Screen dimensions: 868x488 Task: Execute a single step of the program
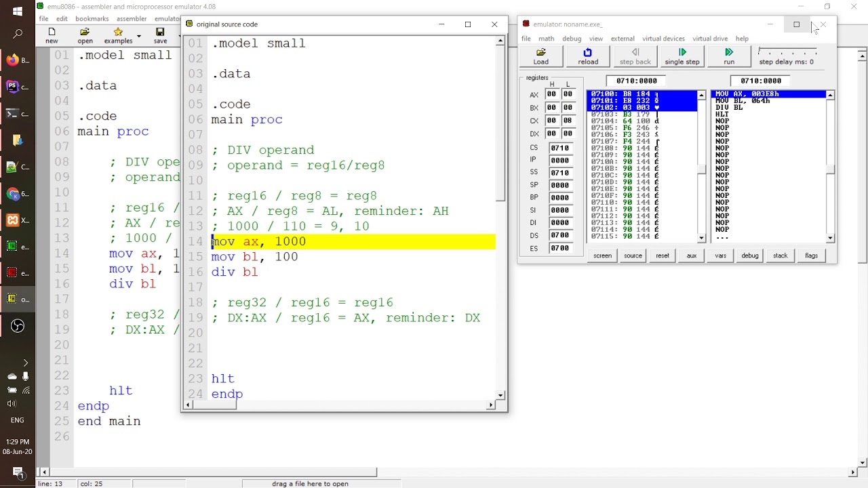click(x=682, y=53)
